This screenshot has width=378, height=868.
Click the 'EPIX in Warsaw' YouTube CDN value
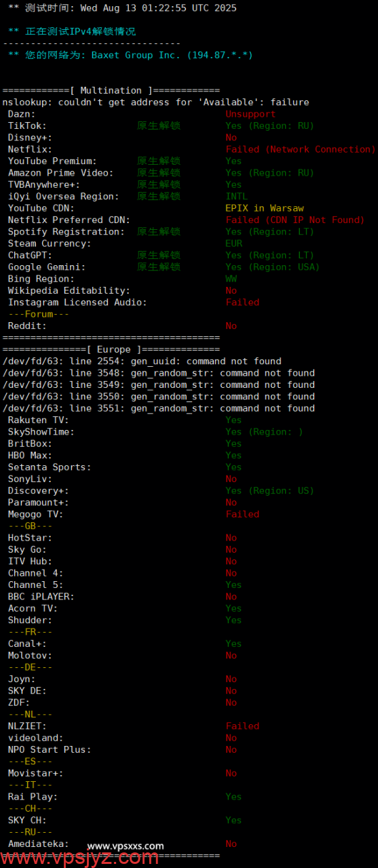[x=265, y=208]
